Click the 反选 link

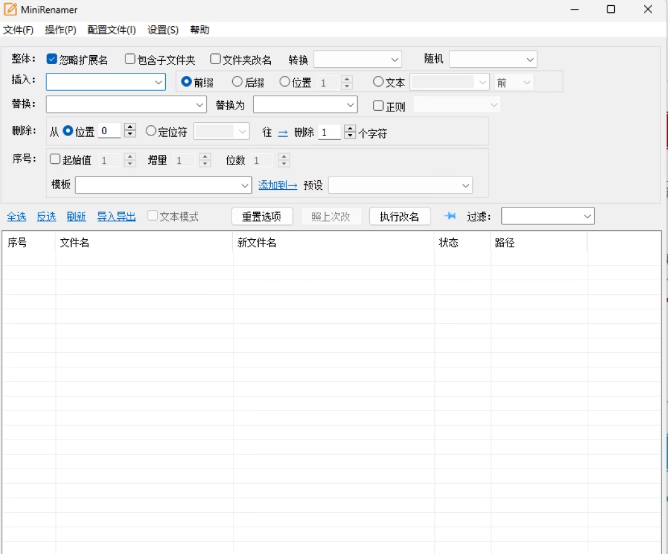[x=46, y=216]
